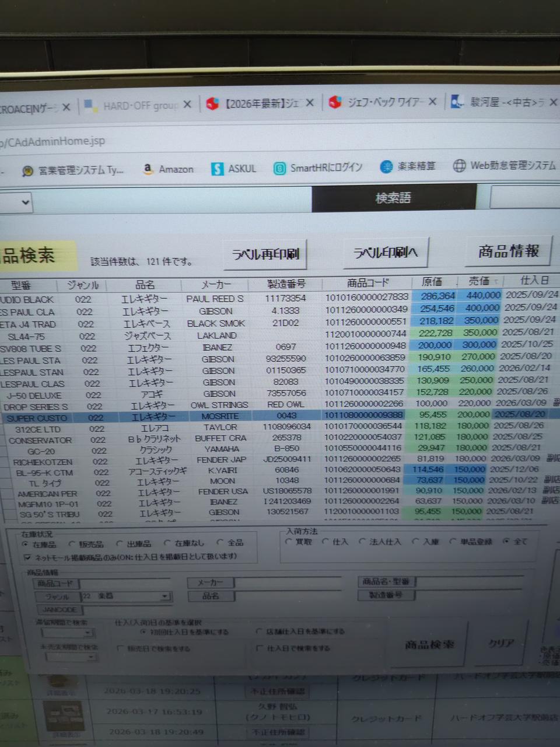Enable the 仕入日で検索をする checkbox
560x747 pixels.
tap(260, 648)
